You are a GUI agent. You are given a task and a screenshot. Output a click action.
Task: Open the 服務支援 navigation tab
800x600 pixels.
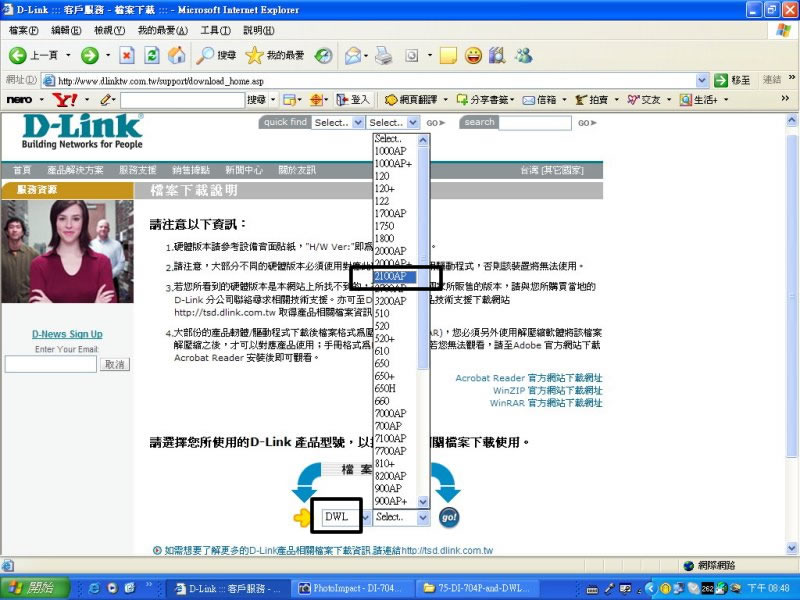[x=137, y=170]
